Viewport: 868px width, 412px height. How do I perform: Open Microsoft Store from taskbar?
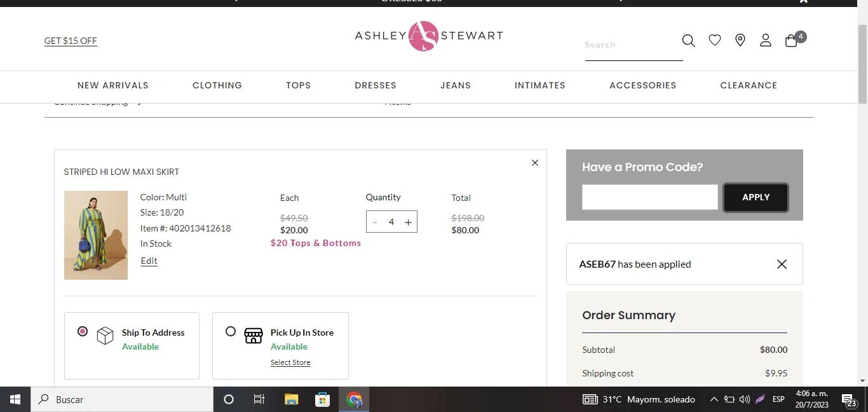[x=322, y=399]
